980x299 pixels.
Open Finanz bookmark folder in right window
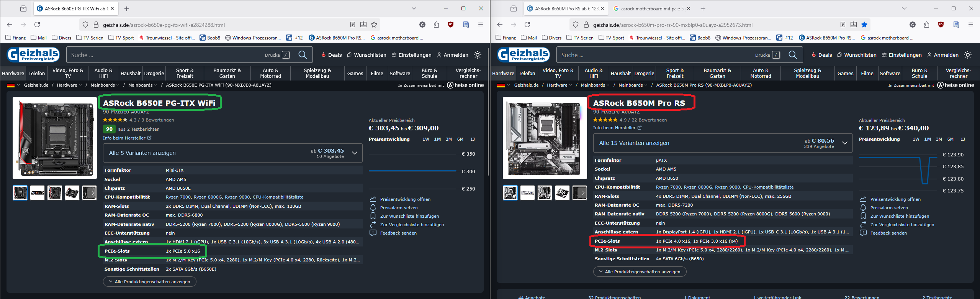point(505,38)
